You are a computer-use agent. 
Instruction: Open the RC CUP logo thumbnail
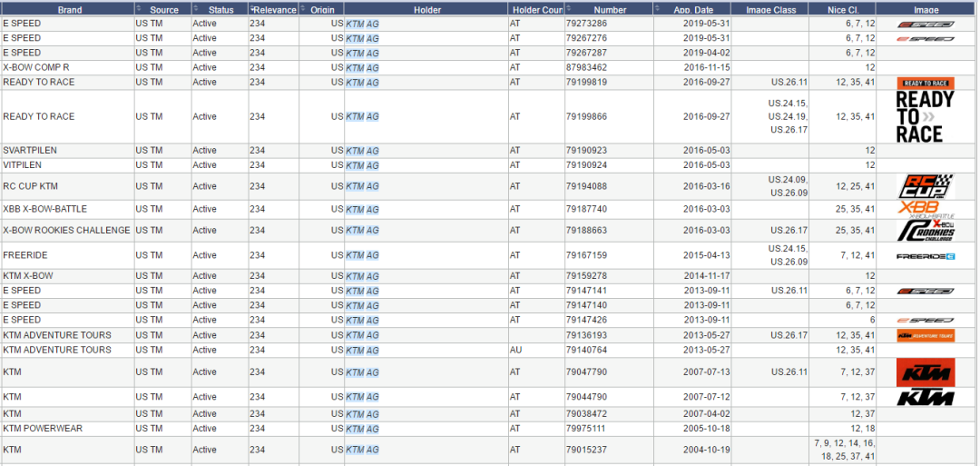[925, 187]
